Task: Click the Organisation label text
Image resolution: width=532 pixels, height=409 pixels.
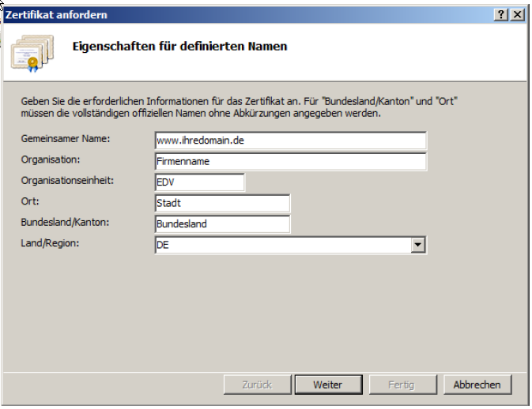Action: tap(51, 159)
